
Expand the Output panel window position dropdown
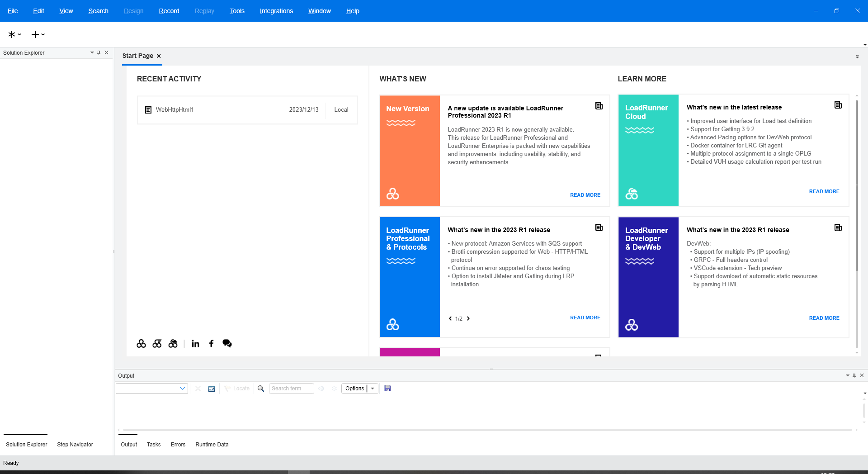[x=848, y=375]
